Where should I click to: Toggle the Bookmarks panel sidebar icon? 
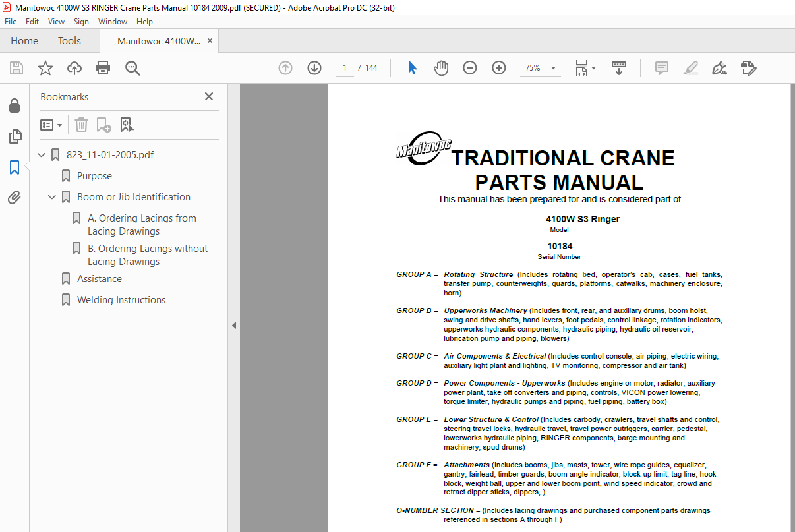pos(15,167)
